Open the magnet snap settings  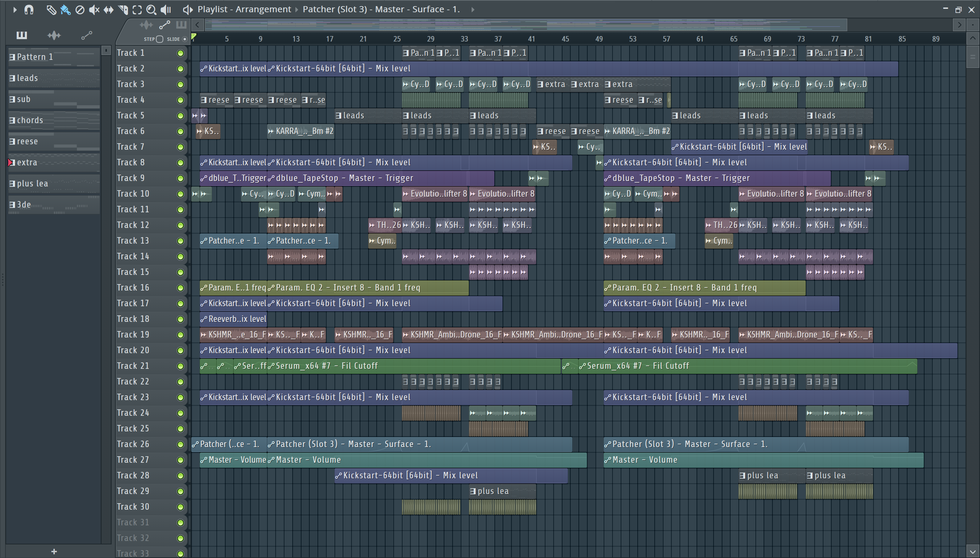pyautogui.click(x=29, y=10)
